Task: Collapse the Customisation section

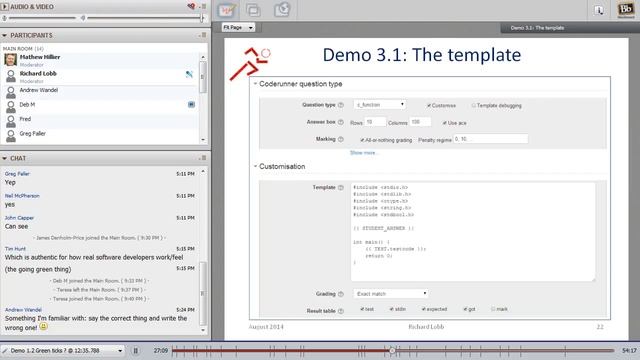Action: coord(256,166)
